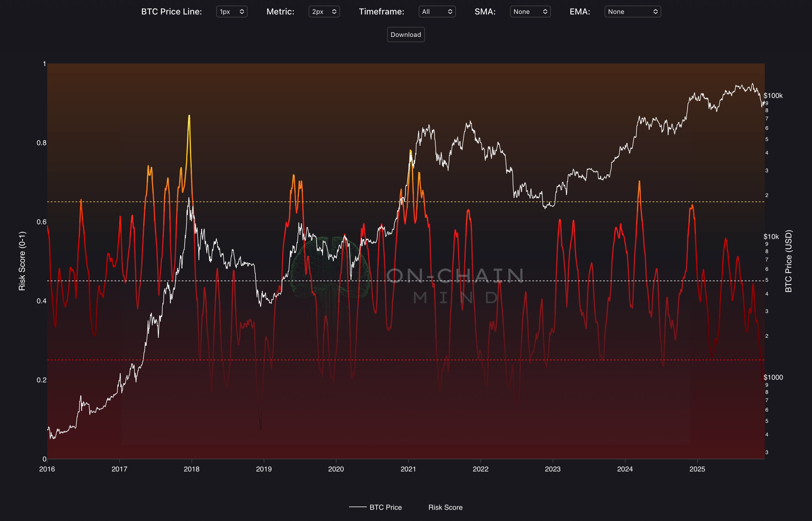This screenshot has width=812, height=521.
Task: Click the chevron arrows on EMA selector
Action: coord(655,12)
